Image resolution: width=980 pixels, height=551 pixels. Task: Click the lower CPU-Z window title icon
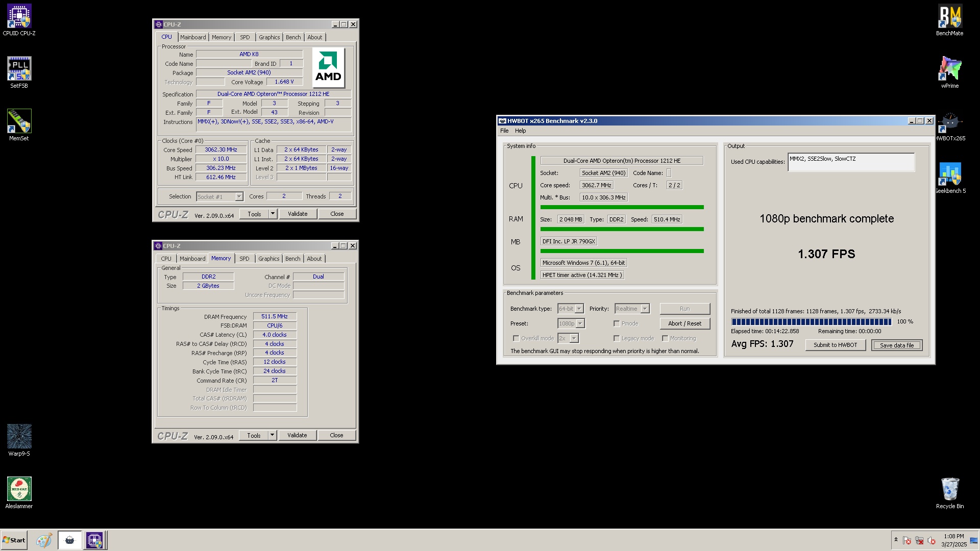158,246
